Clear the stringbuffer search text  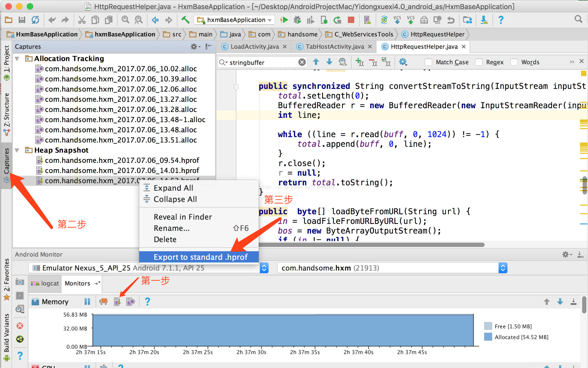(302, 62)
